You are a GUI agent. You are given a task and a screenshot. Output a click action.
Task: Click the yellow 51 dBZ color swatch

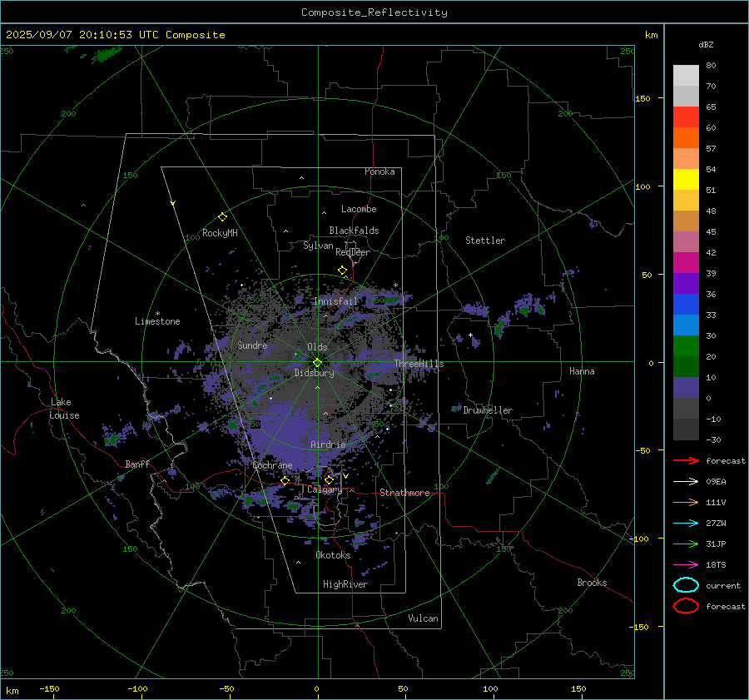click(x=686, y=180)
